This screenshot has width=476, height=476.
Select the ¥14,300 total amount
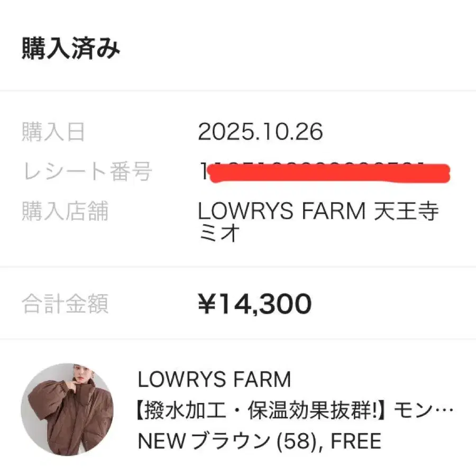[254, 304]
